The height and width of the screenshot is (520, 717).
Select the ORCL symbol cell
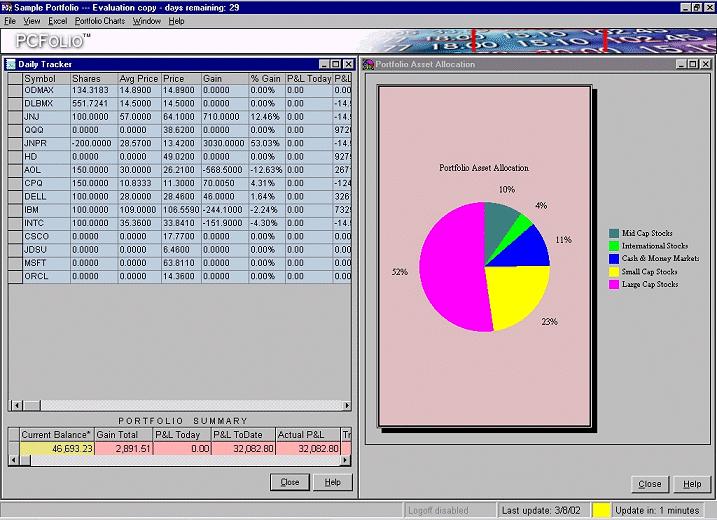tap(46, 276)
